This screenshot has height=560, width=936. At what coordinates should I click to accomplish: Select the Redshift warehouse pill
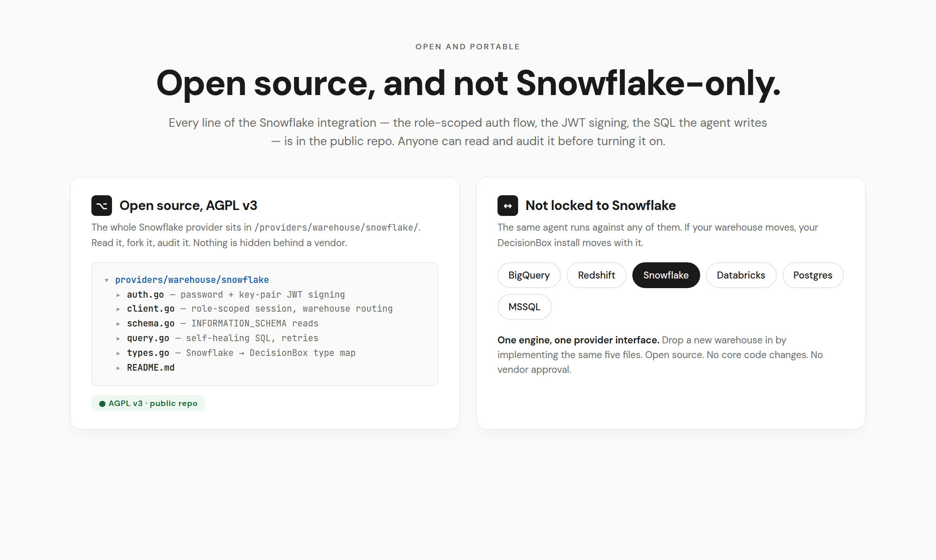596,275
